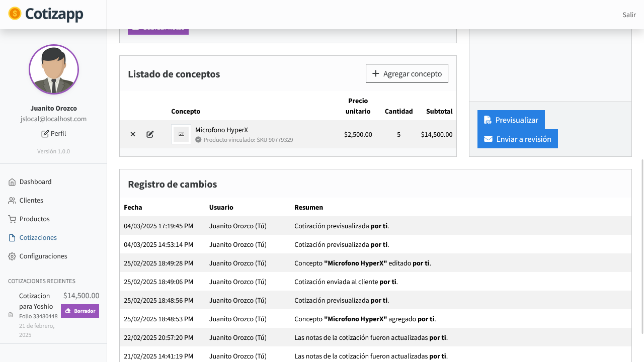Click the 04/03/2025 17:19:45 PM log entry
Viewport: 644px width, 362px height.
[x=375, y=226]
